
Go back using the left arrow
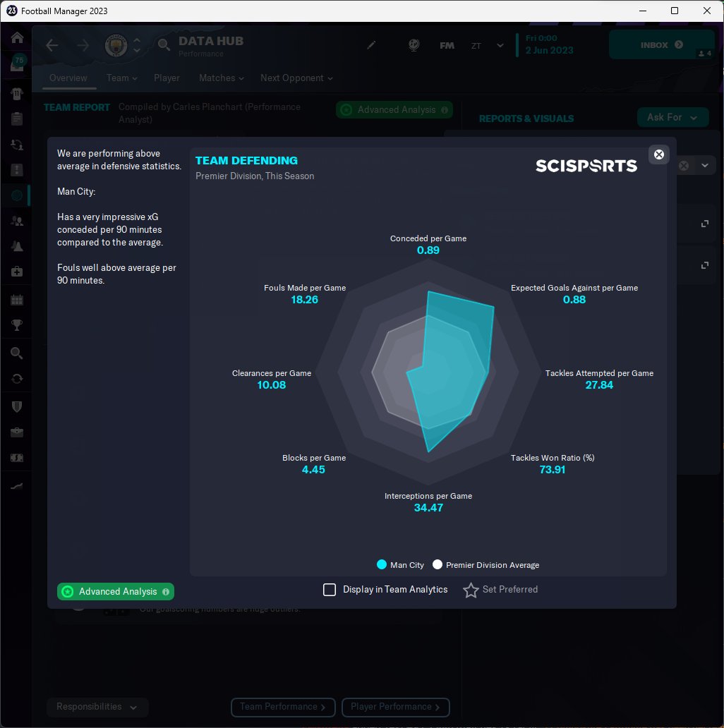(x=52, y=45)
